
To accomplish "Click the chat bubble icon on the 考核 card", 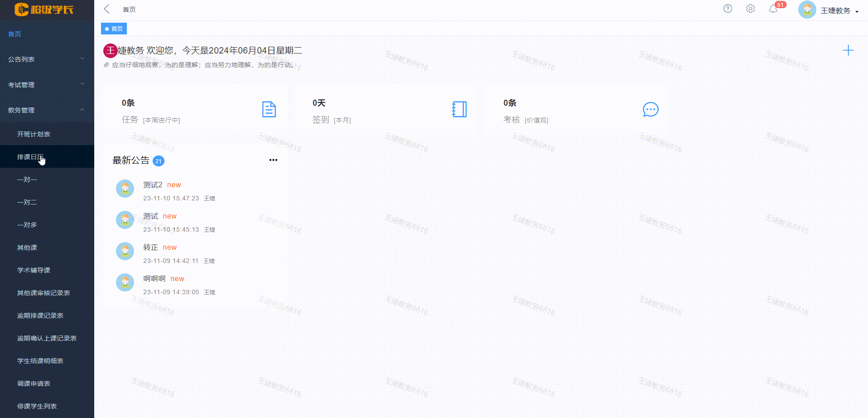I will pyautogui.click(x=651, y=109).
